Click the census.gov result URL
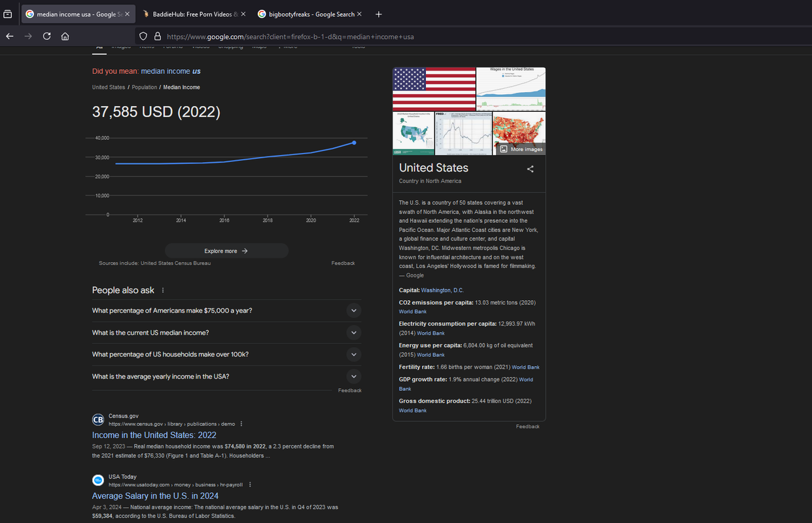Viewport: 812px width, 523px height. (171, 424)
